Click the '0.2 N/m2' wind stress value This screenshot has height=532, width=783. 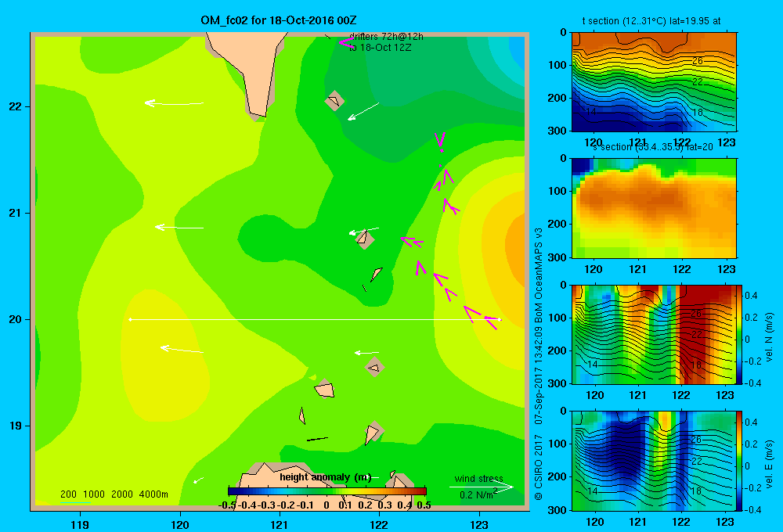click(x=478, y=494)
